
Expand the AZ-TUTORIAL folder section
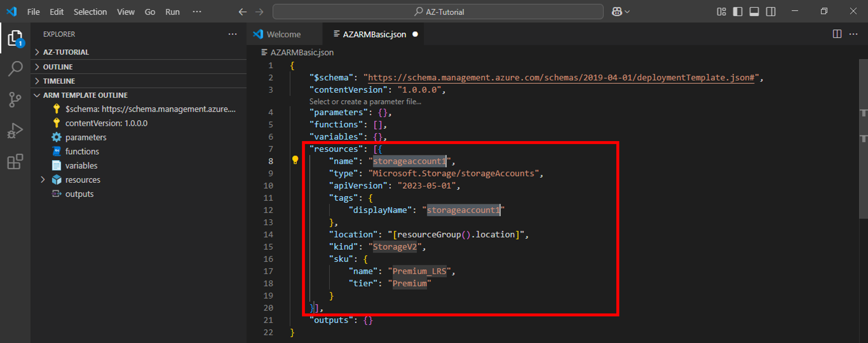pos(66,52)
